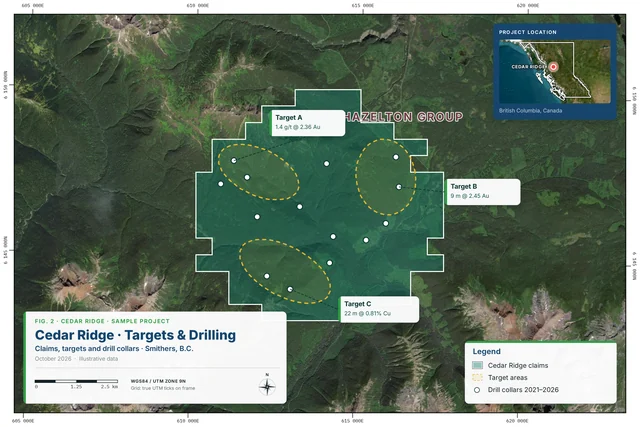
Task: Click the 'Cedar Ridge claims' legend entry text
Action: pyautogui.click(x=518, y=365)
